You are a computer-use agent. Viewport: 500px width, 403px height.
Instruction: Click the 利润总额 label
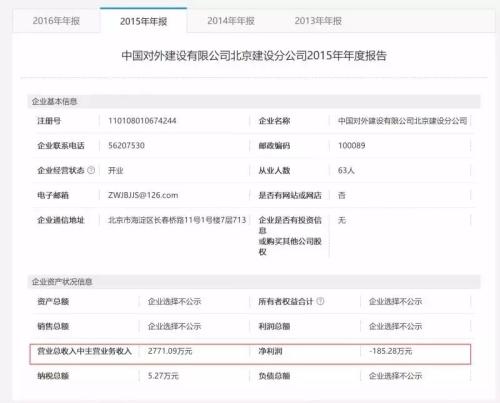274,326
